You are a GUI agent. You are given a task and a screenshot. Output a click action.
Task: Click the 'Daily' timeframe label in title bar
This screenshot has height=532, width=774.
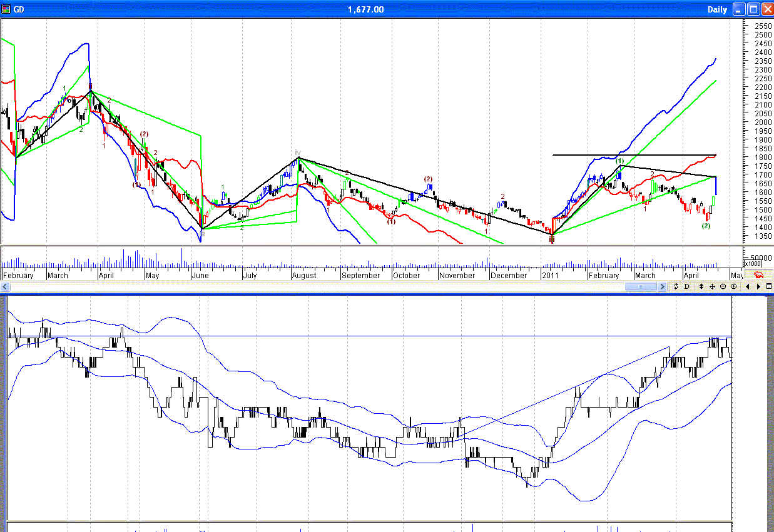tap(717, 9)
